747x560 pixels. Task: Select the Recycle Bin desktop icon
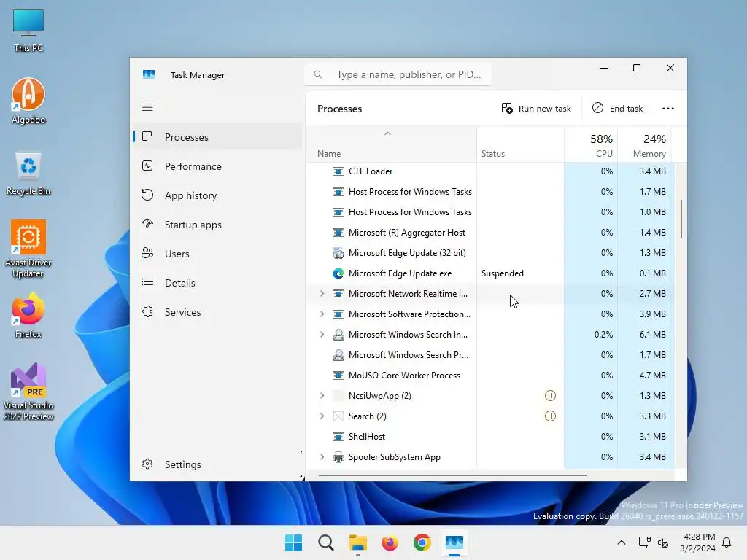click(28, 174)
